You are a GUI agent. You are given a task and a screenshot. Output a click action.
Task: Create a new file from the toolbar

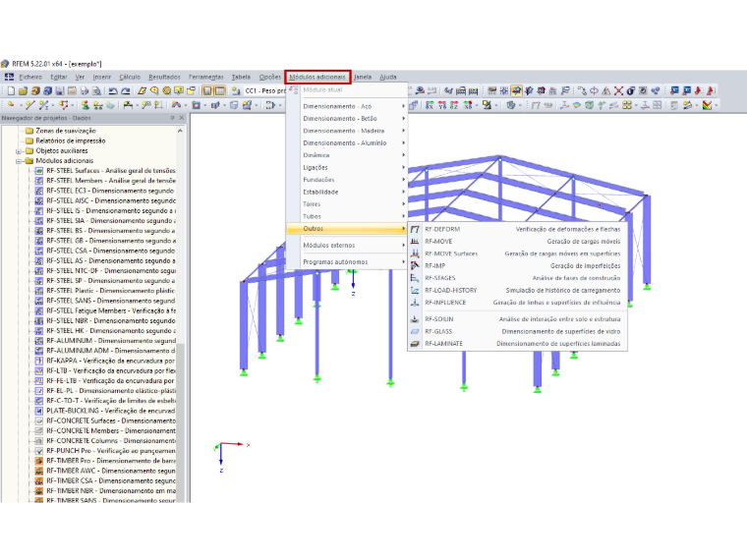(11, 90)
